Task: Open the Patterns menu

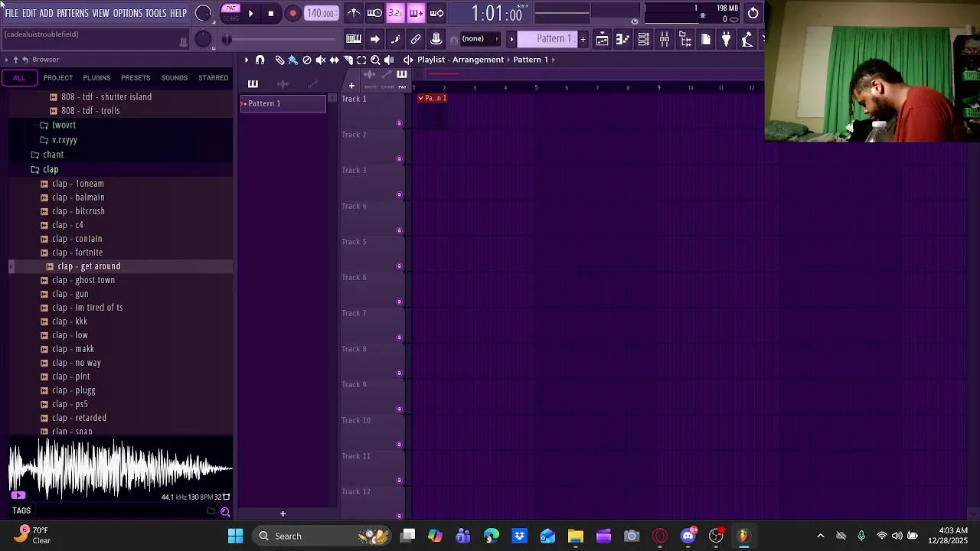Action: pos(73,13)
